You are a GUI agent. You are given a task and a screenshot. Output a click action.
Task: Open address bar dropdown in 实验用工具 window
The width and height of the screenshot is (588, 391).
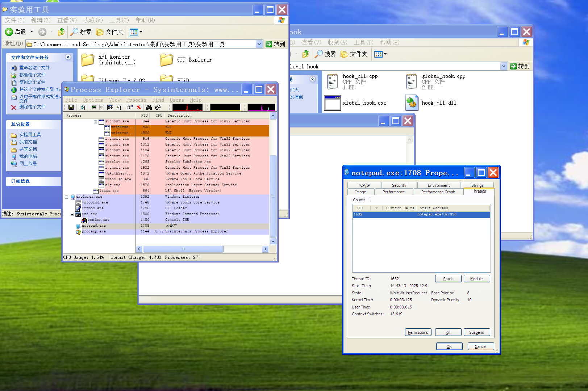(259, 44)
